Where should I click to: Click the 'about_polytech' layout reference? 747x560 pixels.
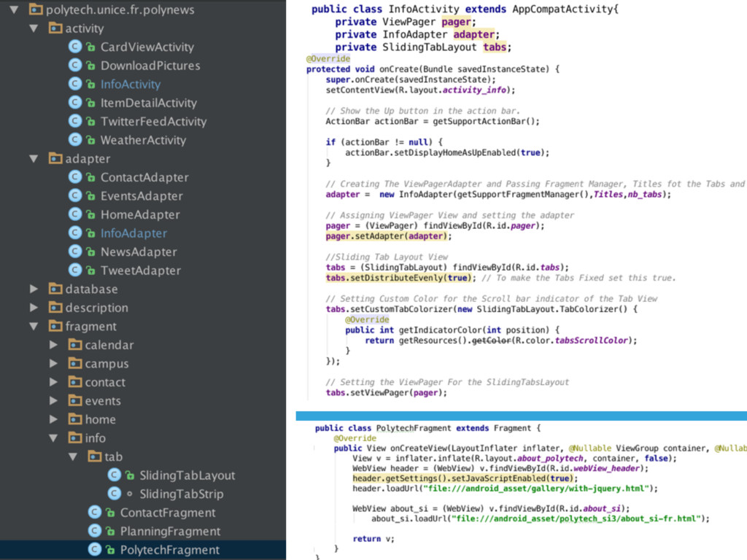click(550, 458)
